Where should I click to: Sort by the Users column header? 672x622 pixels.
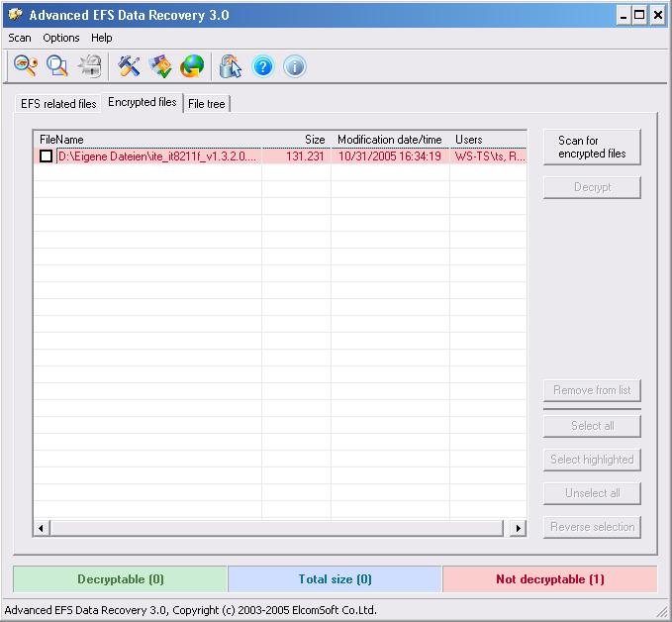coord(488,140)
